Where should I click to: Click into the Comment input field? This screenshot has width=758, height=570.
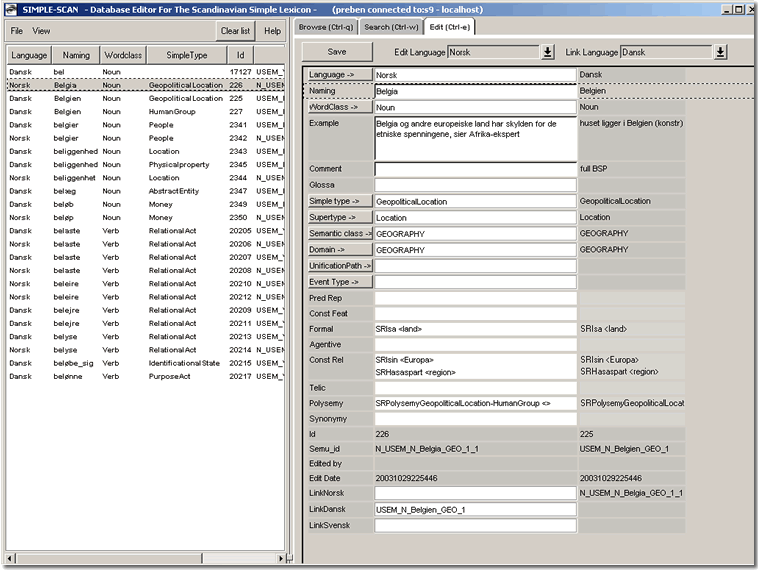[x=475, y=169]
